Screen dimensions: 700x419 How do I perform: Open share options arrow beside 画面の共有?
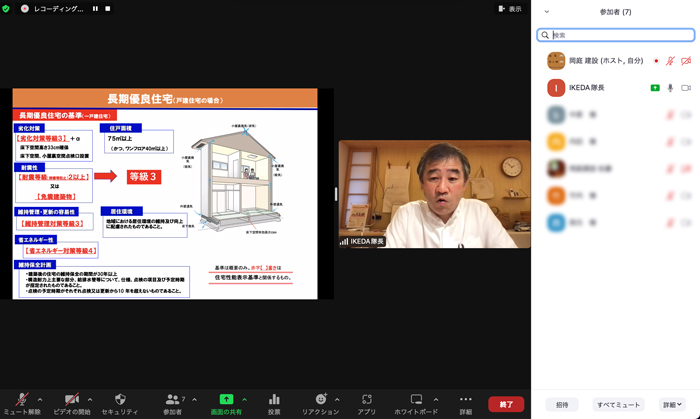(245, 400)
